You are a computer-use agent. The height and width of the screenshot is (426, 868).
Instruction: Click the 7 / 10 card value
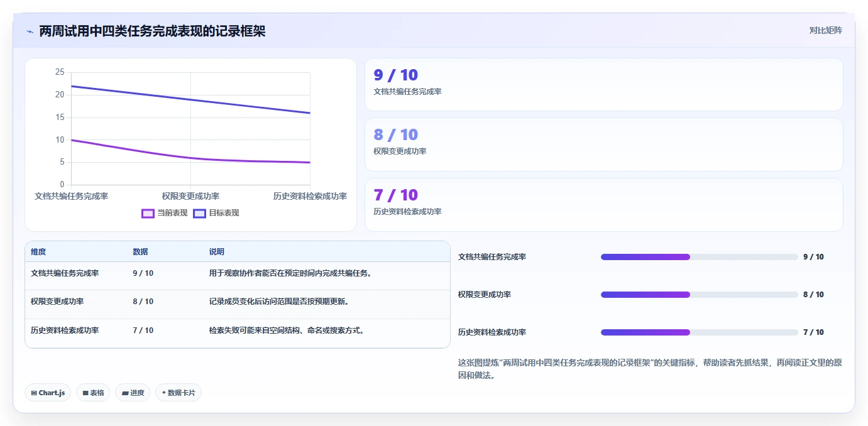396,195
